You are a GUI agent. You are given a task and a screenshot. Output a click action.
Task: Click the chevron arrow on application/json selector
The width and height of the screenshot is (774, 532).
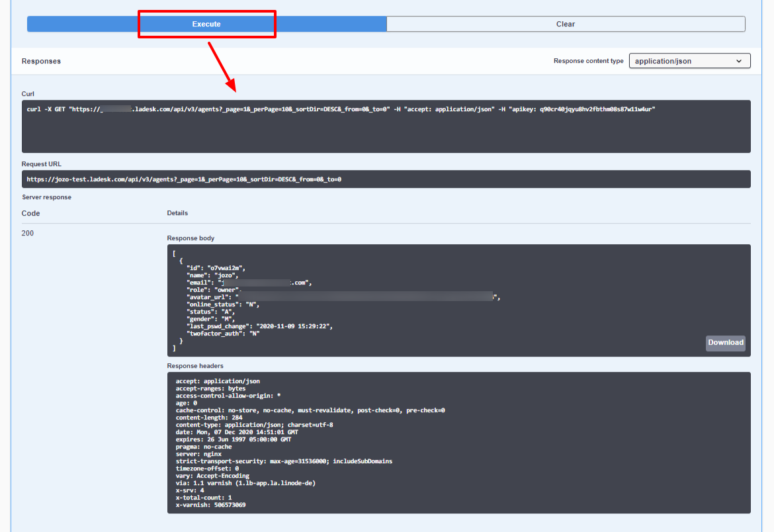[x=739, y=61]
